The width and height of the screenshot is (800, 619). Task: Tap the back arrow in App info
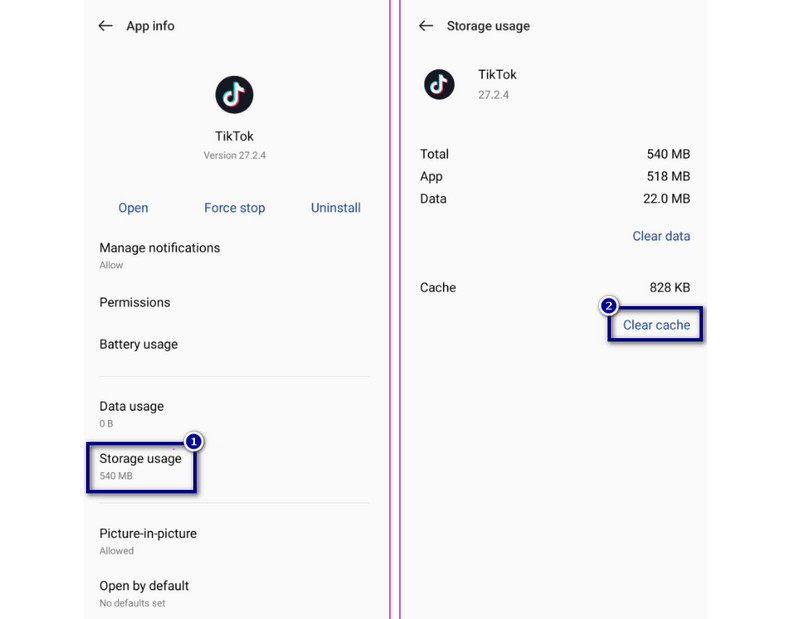105,26
